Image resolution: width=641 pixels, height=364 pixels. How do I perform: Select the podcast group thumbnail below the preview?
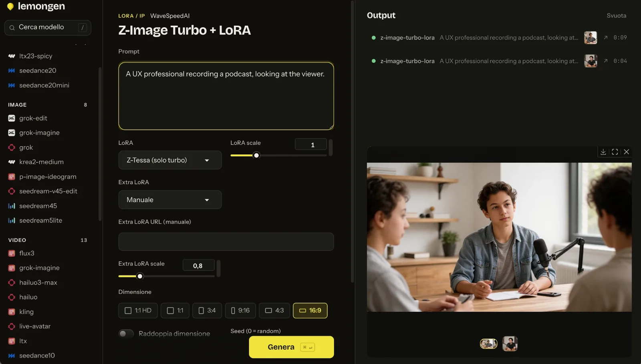coord(489,344)
